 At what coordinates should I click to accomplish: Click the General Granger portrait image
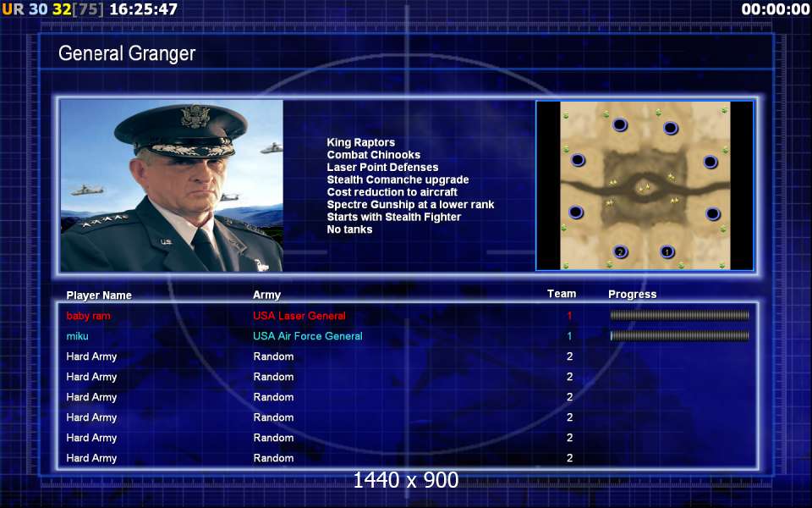(172, 185)
